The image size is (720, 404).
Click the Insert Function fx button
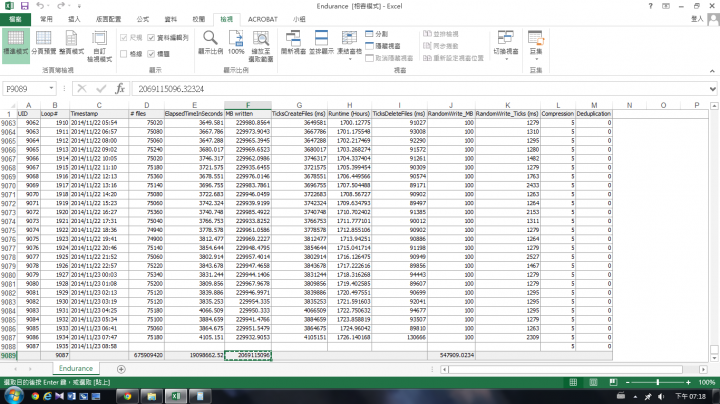coord(120,89)
